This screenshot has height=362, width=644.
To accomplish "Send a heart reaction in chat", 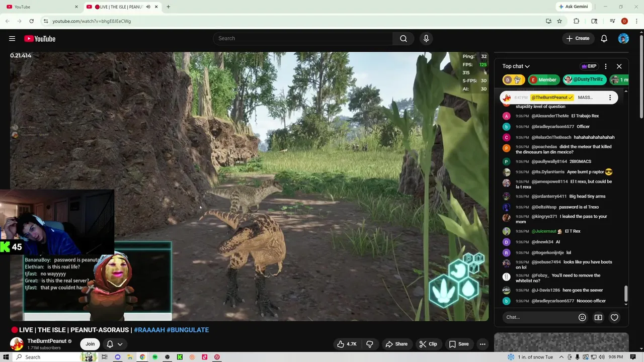I will click(614, 317).
